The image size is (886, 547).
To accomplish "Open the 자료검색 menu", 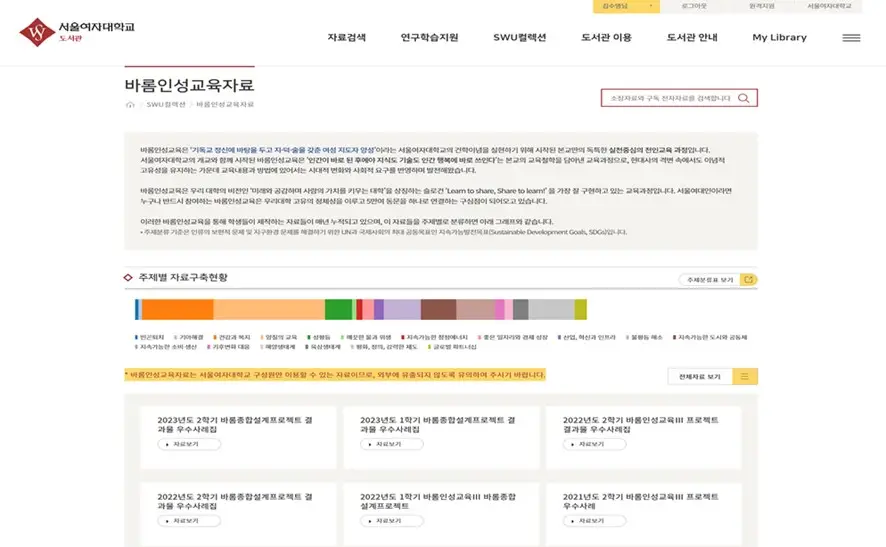I will [346, 38].
